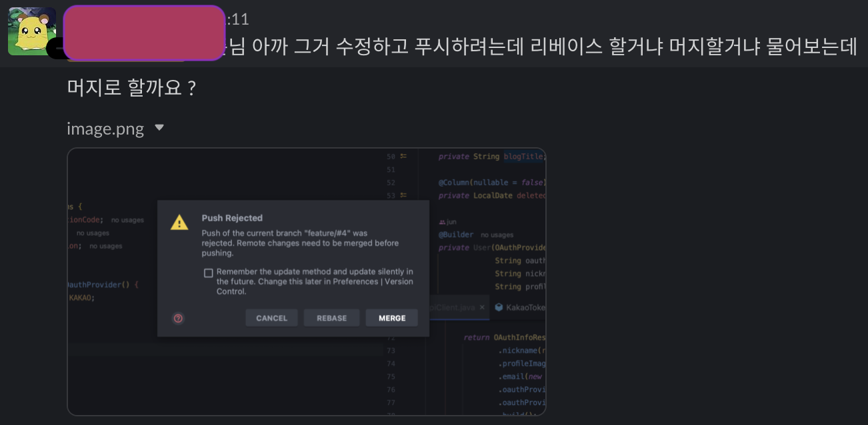The image size is (868, 425).
Task: Enable Remember the update method checkbox
Action: click(209, 272)
